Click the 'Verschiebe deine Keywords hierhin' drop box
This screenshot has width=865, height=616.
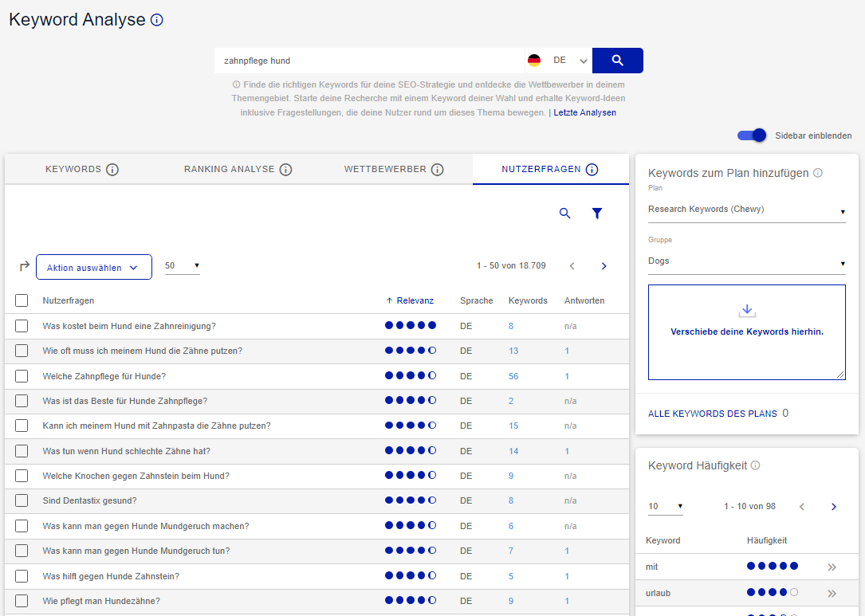(747, 332)
